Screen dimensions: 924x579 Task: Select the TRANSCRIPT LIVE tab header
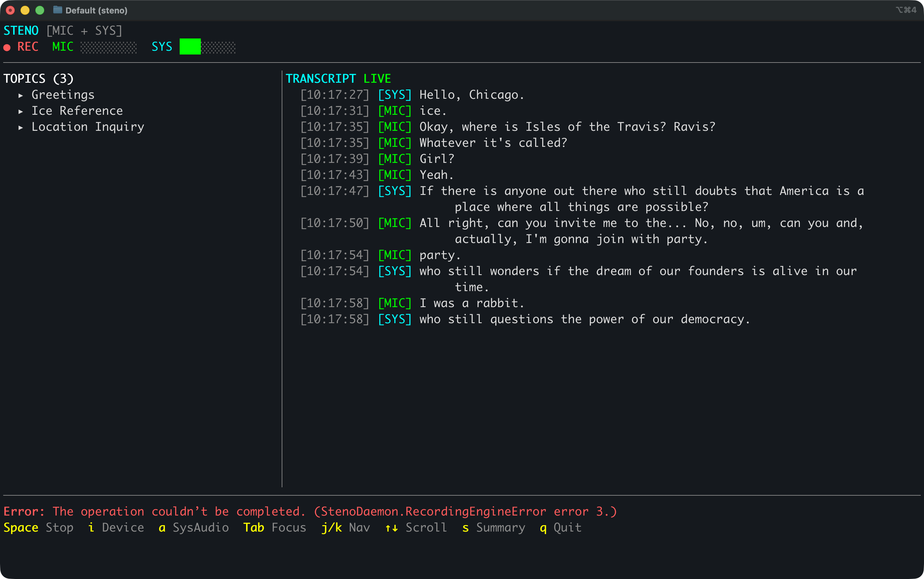coord(338,78)
